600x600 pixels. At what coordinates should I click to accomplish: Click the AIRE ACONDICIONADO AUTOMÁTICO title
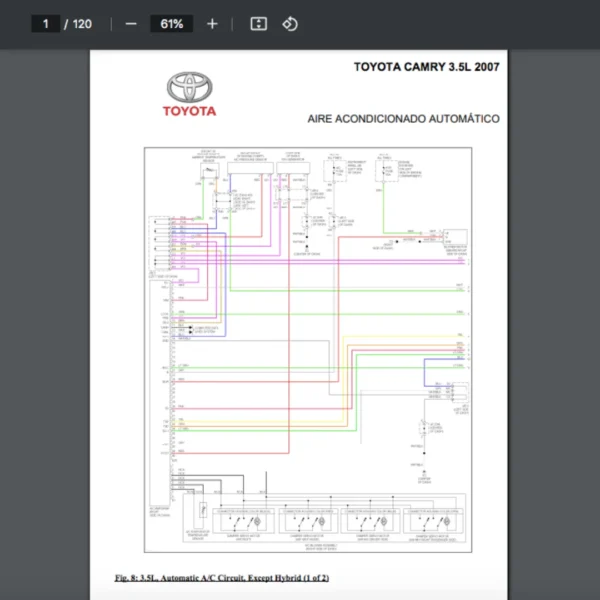404,118
